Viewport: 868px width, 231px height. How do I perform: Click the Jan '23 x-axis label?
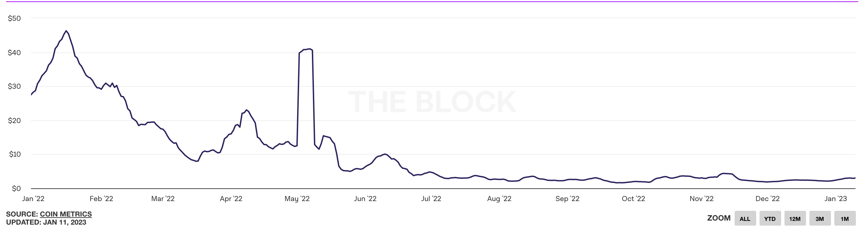[835, 199]
